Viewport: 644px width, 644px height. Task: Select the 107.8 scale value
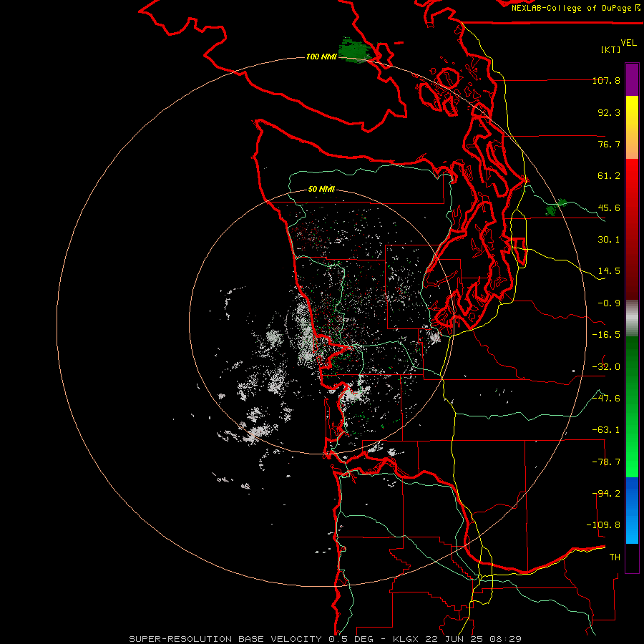click(607, 80)
